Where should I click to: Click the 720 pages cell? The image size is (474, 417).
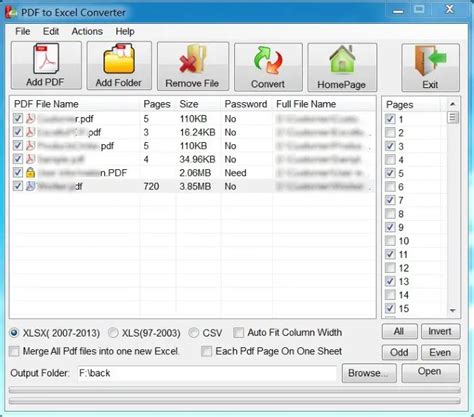point(151,186)
